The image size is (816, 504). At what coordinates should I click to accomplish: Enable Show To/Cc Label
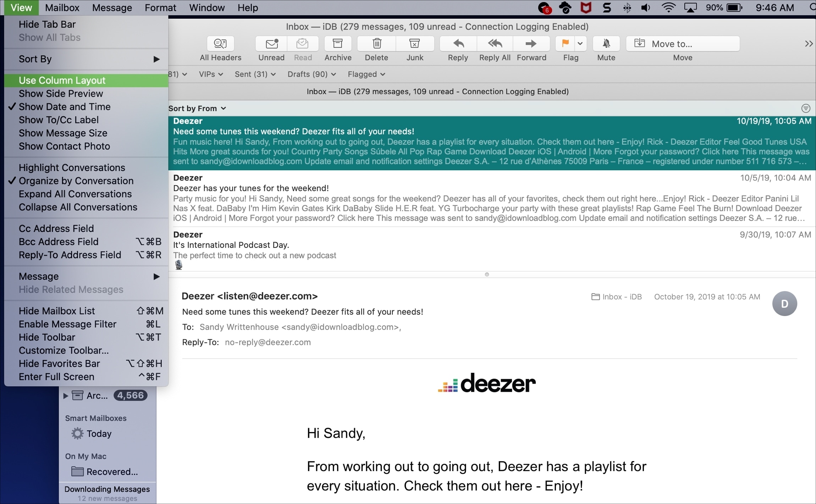[86, 120]
